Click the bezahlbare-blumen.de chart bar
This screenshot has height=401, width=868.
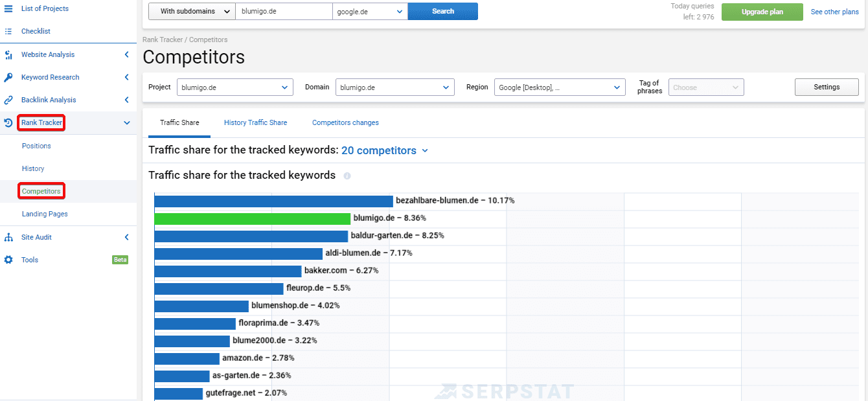[x=273, y=201]
